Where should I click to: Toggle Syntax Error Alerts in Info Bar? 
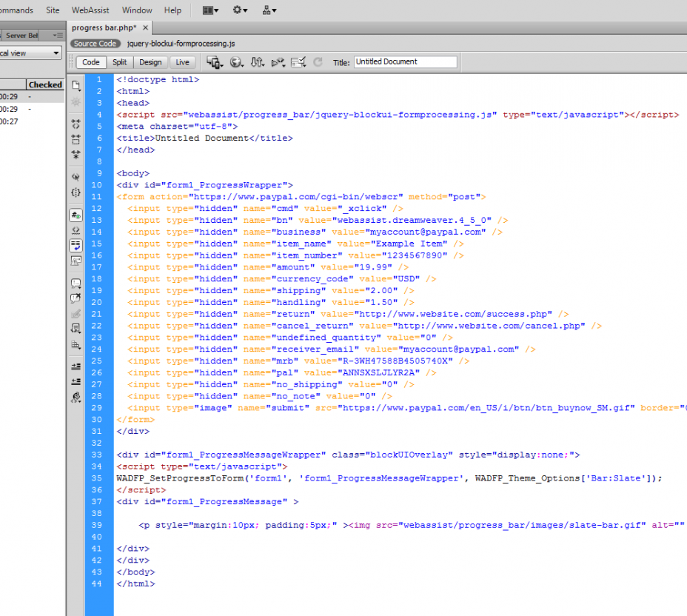click(x=76, y=261)
